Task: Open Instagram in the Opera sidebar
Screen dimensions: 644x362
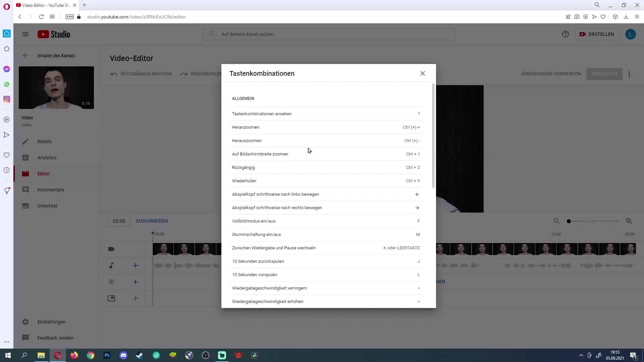Action: coord(7,99)
